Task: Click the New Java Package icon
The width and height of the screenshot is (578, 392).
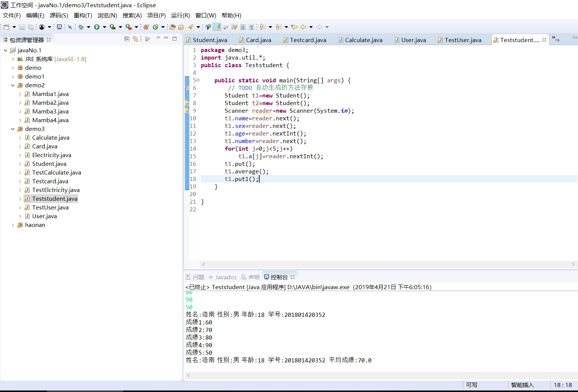Action: [x=146, y=27]
